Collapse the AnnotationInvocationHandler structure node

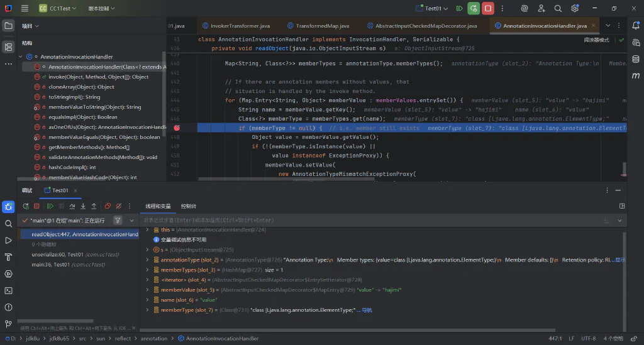(21, 57)
